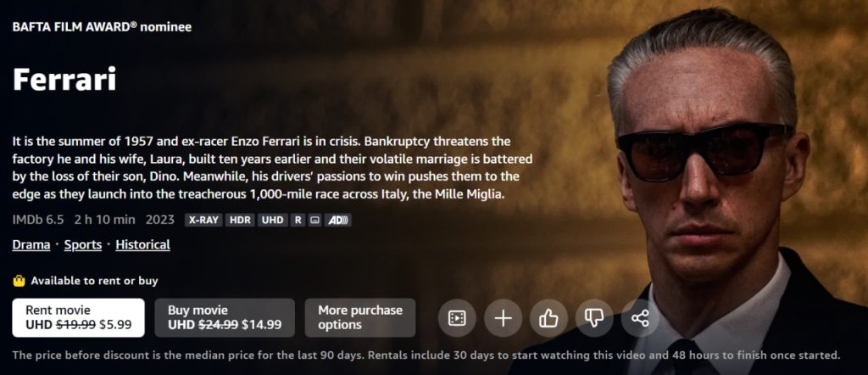Click the HDR badge
868x375 pixels.
pyautogui.click(x=240, y=220)
